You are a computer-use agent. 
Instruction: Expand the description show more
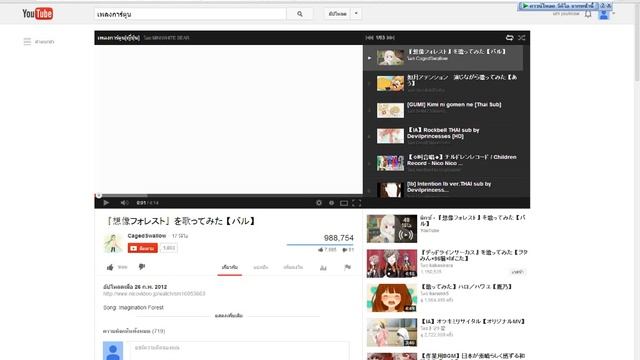tap(229, 316)
